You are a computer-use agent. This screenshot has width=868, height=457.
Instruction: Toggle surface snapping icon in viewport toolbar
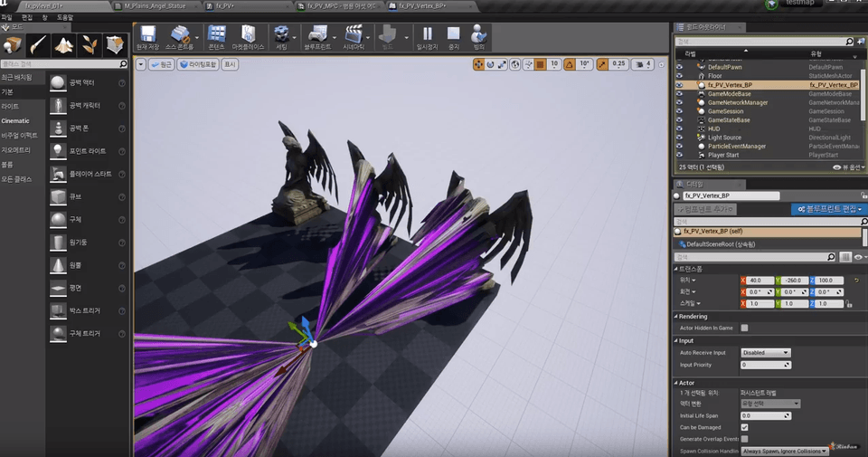point(528,65)
